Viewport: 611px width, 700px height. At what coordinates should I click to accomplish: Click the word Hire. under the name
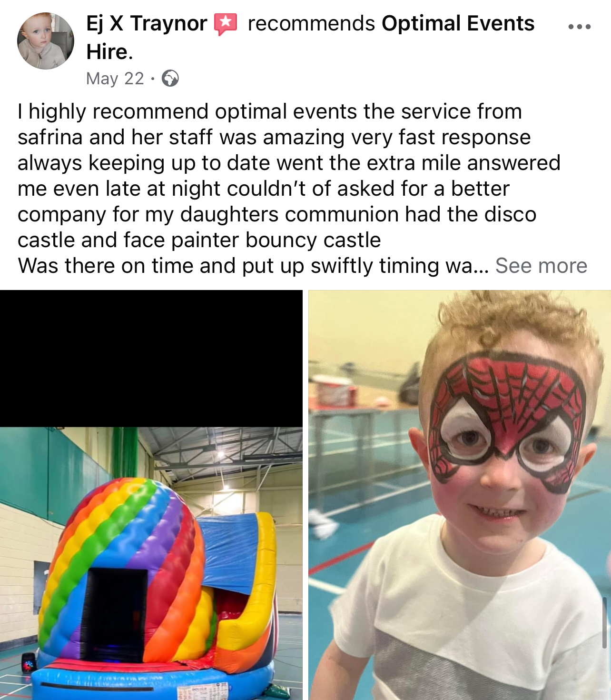(109, 51)
